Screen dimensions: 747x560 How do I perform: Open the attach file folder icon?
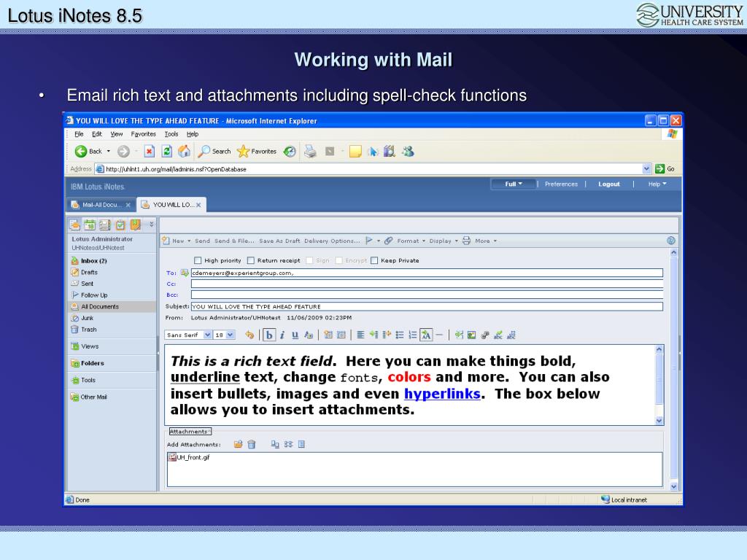click(238, 444)
